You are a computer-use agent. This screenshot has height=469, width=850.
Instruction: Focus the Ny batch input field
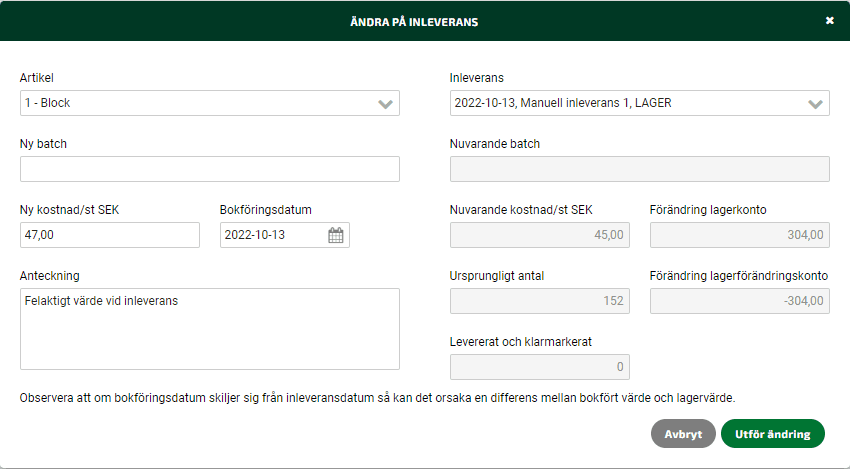click(210, 169)
